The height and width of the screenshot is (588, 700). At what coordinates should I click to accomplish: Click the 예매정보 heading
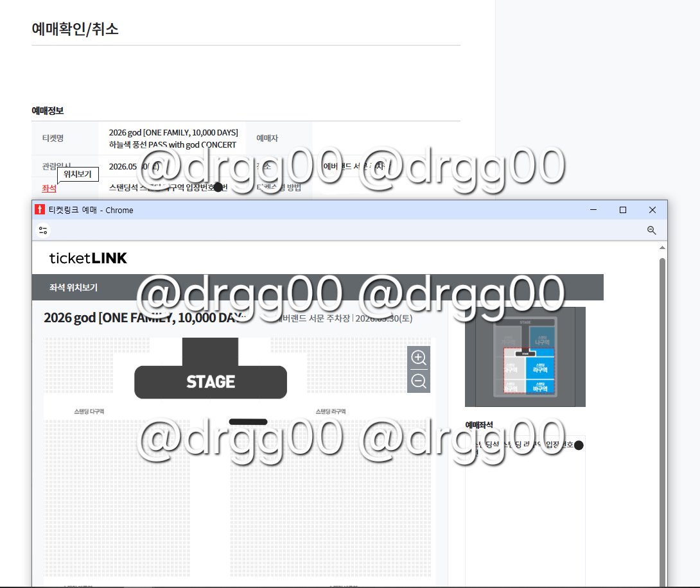click(x=48, y=110)
